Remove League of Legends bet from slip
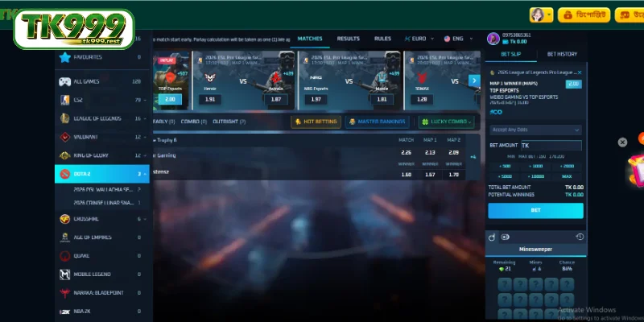 (580, 72)
